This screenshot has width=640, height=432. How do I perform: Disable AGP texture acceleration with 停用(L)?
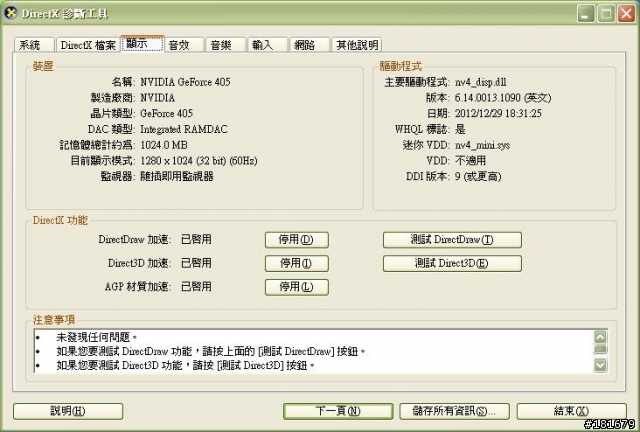[x=297, y=287]
